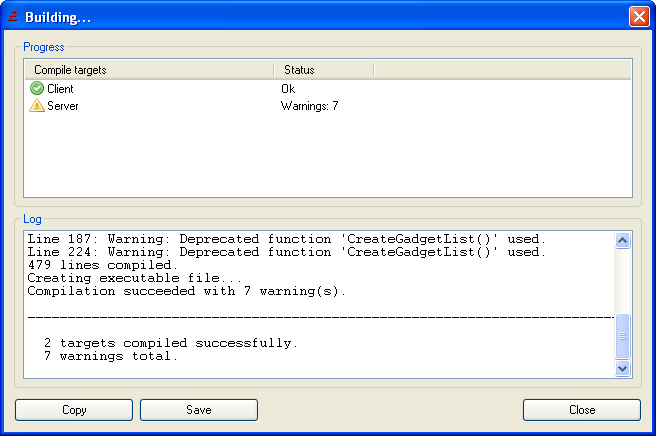Close the dialog using the red X button
The width and height of the screenshot is (656, 436).
639,17
